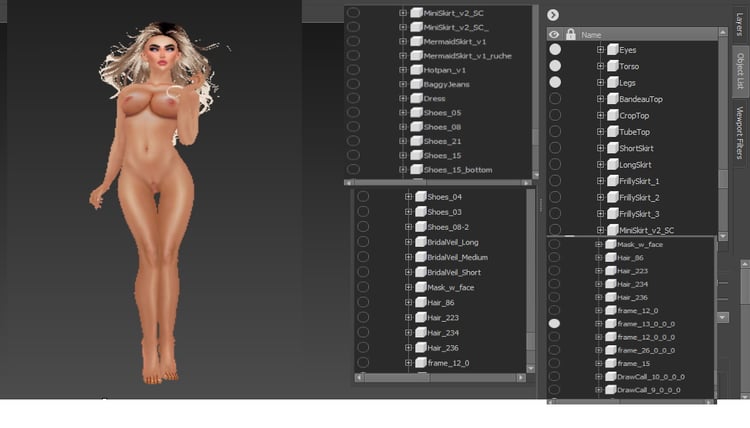Select the BridalVeil_Long cube icon
Screen dimensions: 750x428
click(420, 241)
